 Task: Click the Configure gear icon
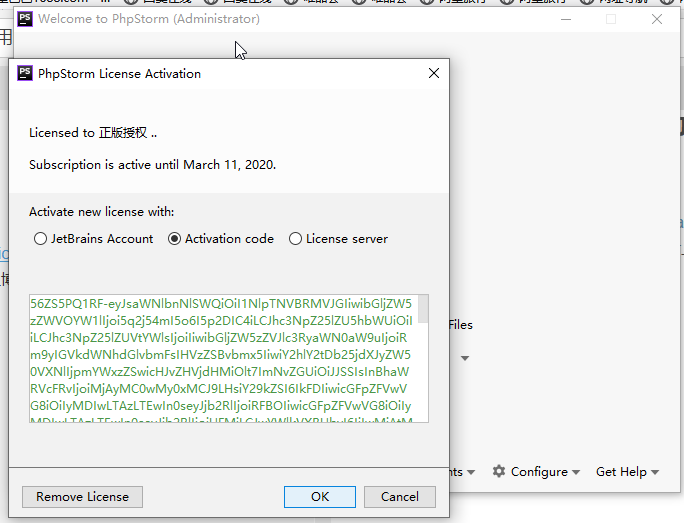499,471
